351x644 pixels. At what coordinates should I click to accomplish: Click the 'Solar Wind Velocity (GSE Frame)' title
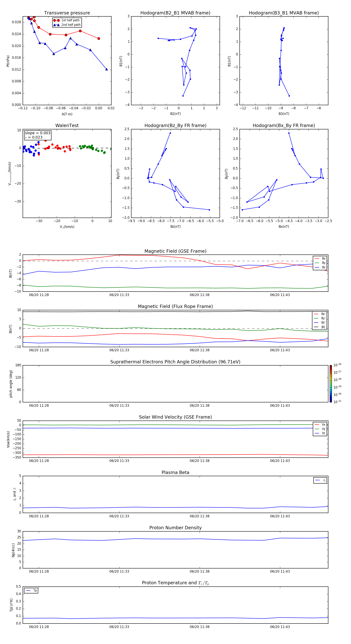coord(175,417)
